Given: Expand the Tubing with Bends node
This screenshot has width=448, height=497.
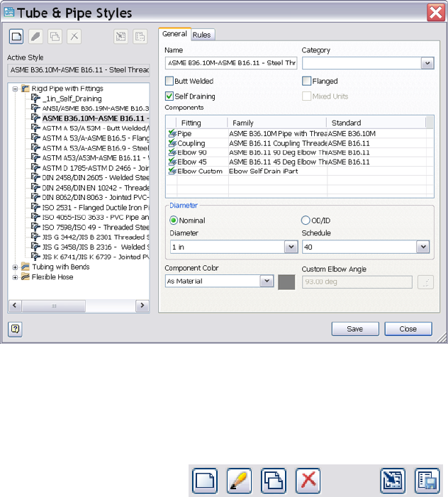Looking at the screenshot, I should pyautogui.click(x=15, y=267).
